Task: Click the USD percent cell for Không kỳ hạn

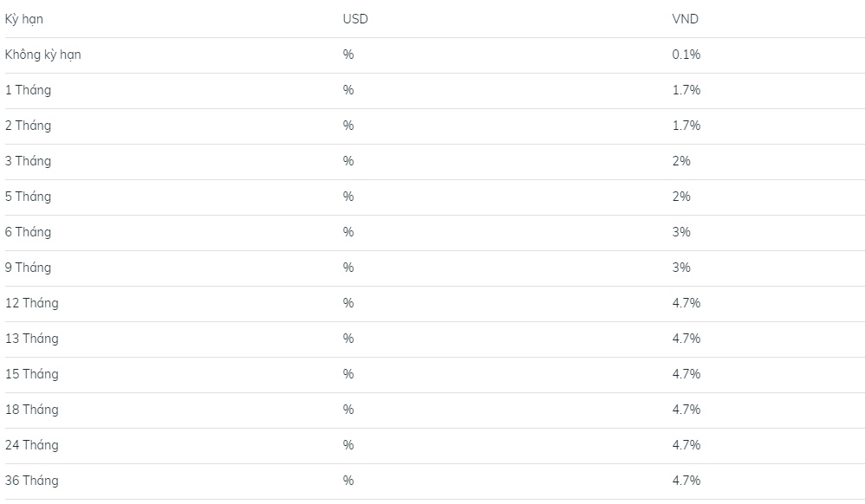Action: [x=348, y=55]
